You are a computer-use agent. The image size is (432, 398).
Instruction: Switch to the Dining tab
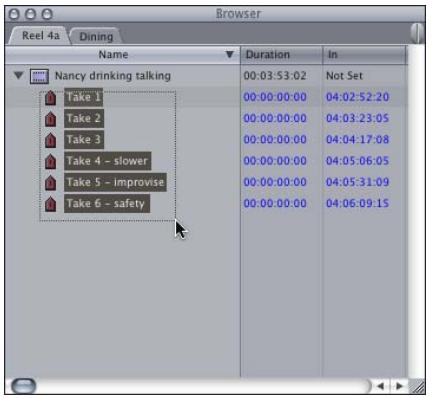pos(96,36)
